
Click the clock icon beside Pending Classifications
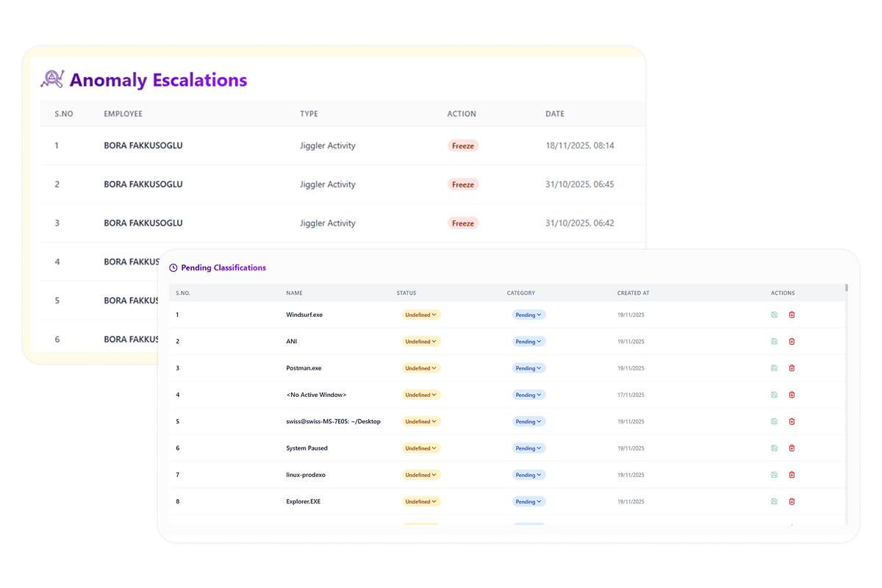click(x=173, y=268)
